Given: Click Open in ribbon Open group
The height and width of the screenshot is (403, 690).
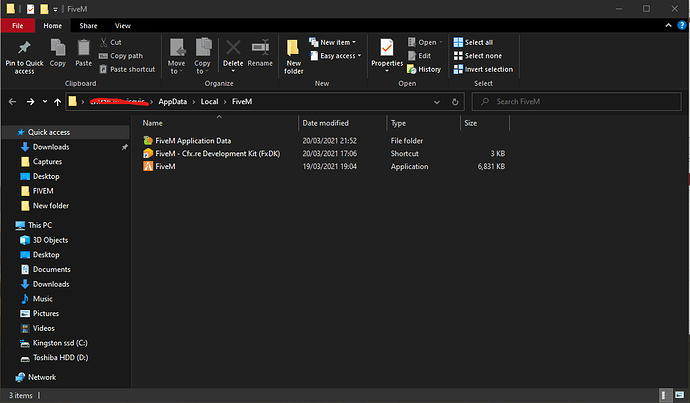Looking at the screenshot, I should [425, 42].
